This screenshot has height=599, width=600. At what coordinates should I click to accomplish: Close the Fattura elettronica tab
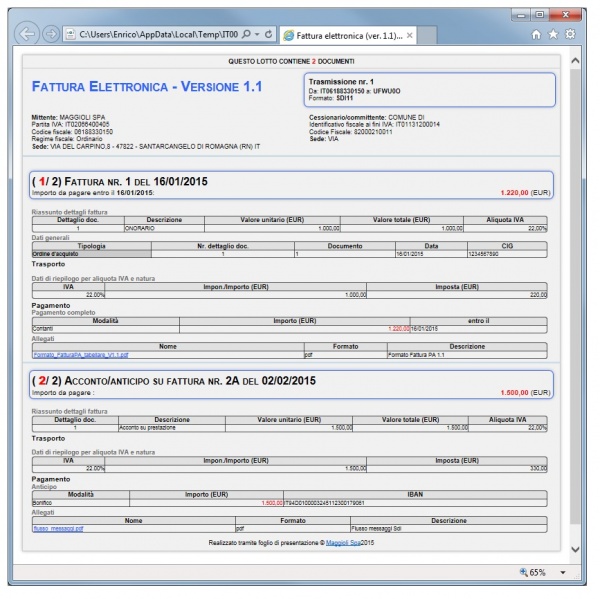click(x=410, y=36)
